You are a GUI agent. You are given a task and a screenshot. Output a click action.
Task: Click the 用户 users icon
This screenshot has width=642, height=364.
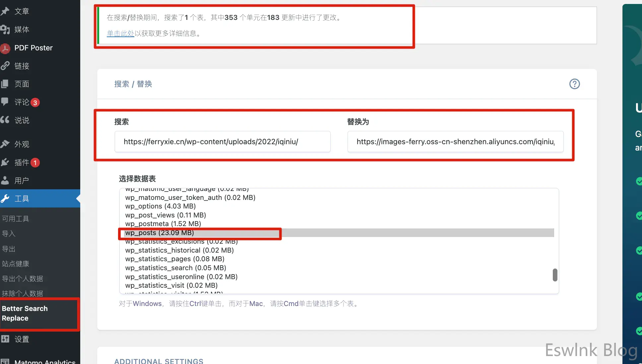[5, 181]
